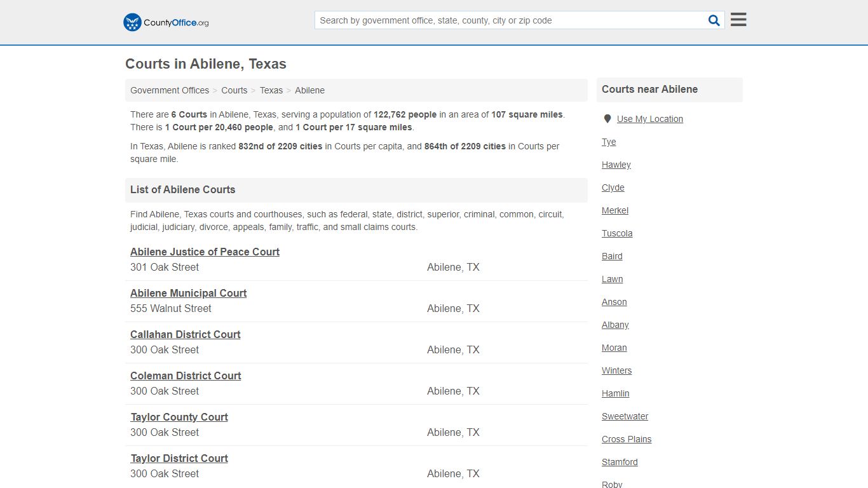
Task: Click the 301 Oak Street address
Action: 165,267
